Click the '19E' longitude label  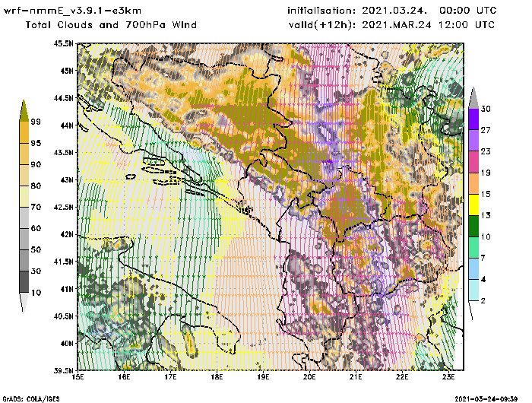(263, 377)
